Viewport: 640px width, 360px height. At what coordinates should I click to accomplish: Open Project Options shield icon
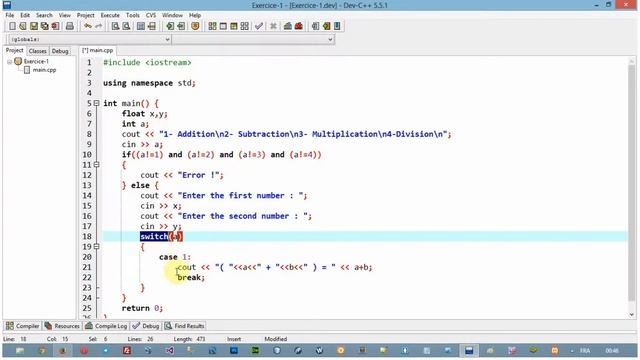[195, 26]
